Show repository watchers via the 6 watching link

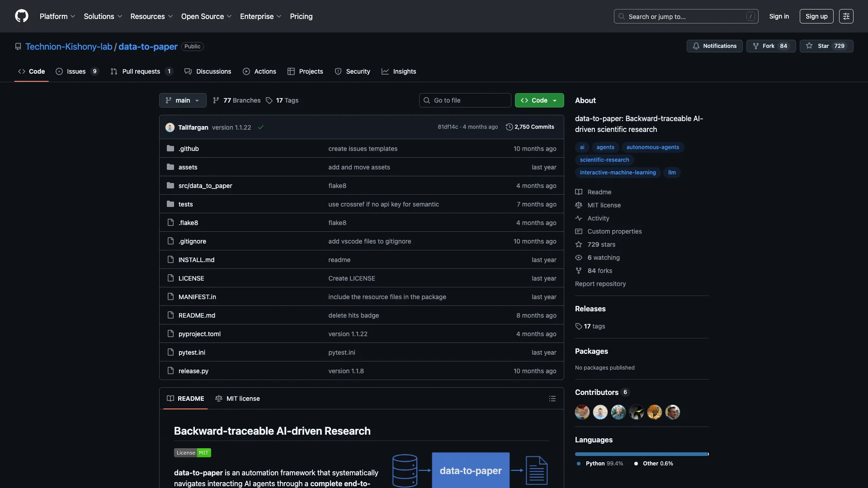pos(603,258)
